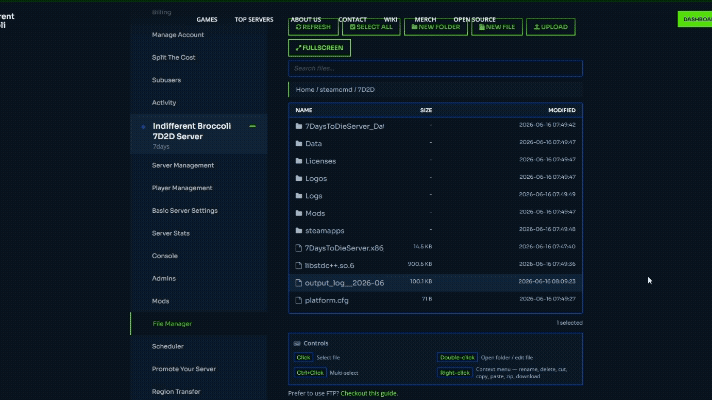Click the Logos folder icon
This screenshot has width=712, height=400.
pos(299,178)
